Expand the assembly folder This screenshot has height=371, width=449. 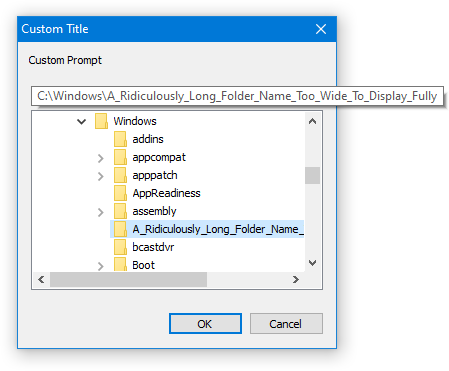pyautogui.click(x=101, y=212)
